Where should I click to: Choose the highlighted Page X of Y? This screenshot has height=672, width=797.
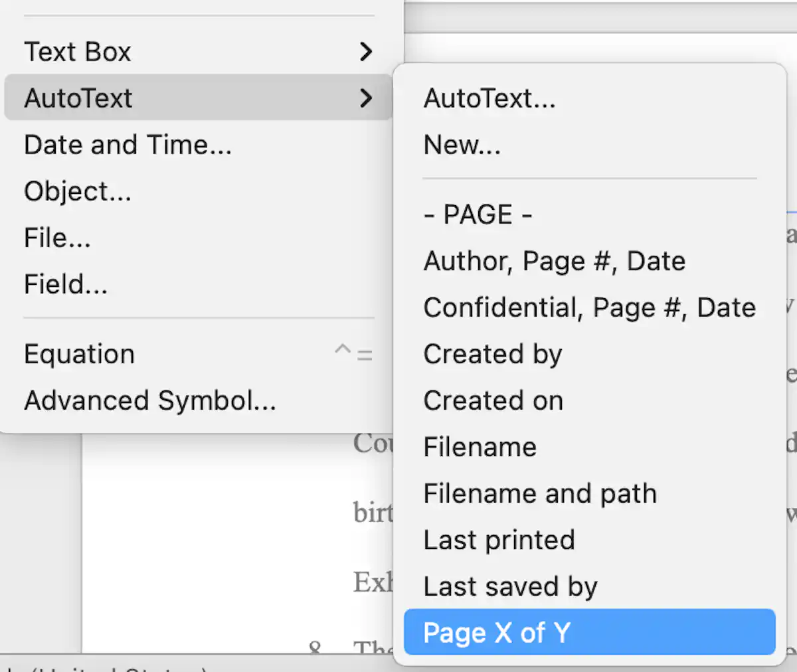click(x=497, y=633)
